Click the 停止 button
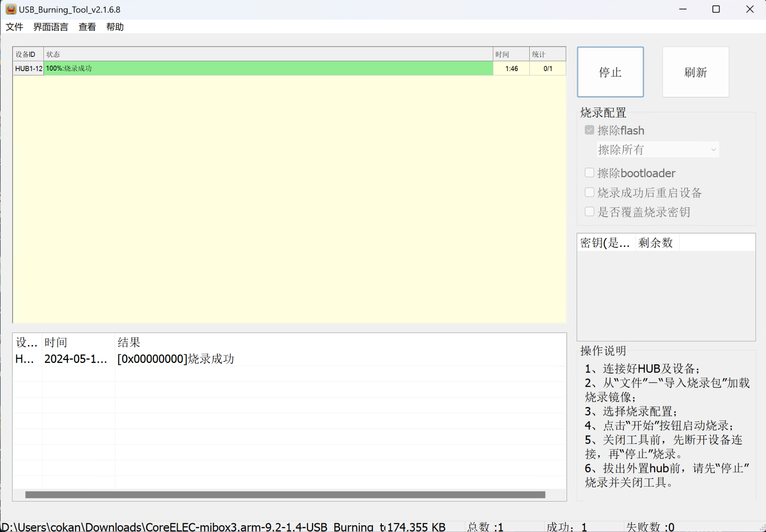 pos(610,72)
